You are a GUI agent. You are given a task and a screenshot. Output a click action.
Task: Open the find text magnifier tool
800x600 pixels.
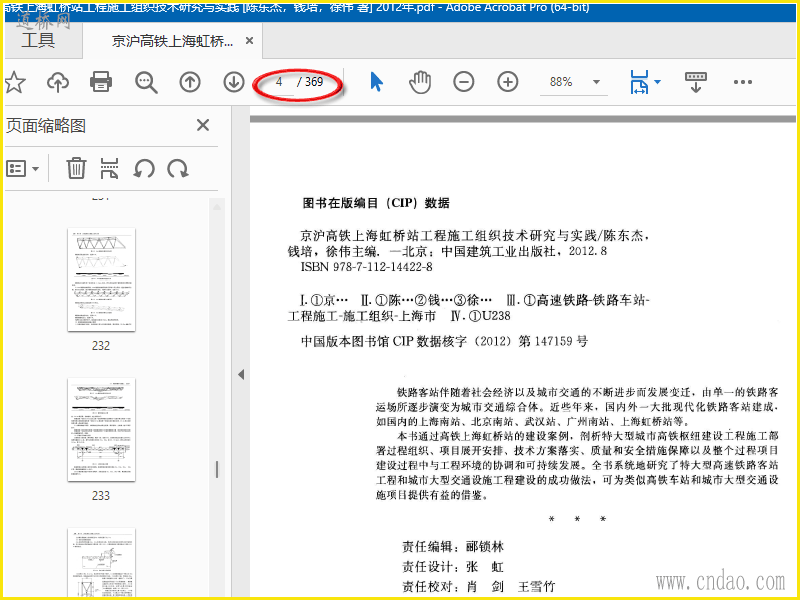pyautogui.click(x=146, y=82)
